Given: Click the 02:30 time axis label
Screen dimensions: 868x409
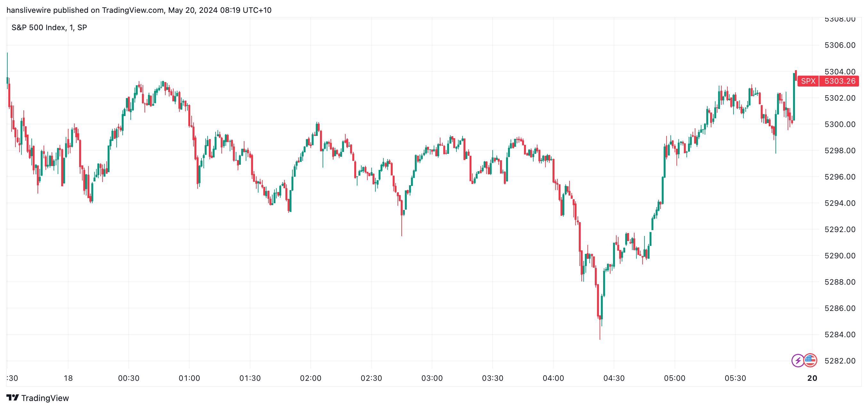Looking at the screenshot, I should click(x=371, y=378).
